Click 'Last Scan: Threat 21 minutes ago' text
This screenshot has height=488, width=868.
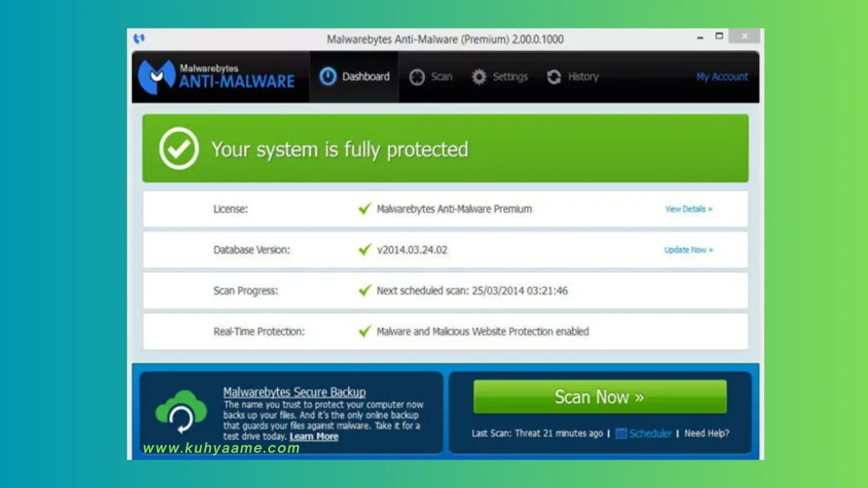pyautogui.click(x=537, y=433)
